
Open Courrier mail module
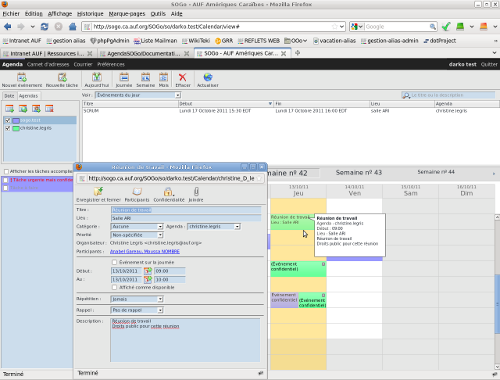(83, 64)
